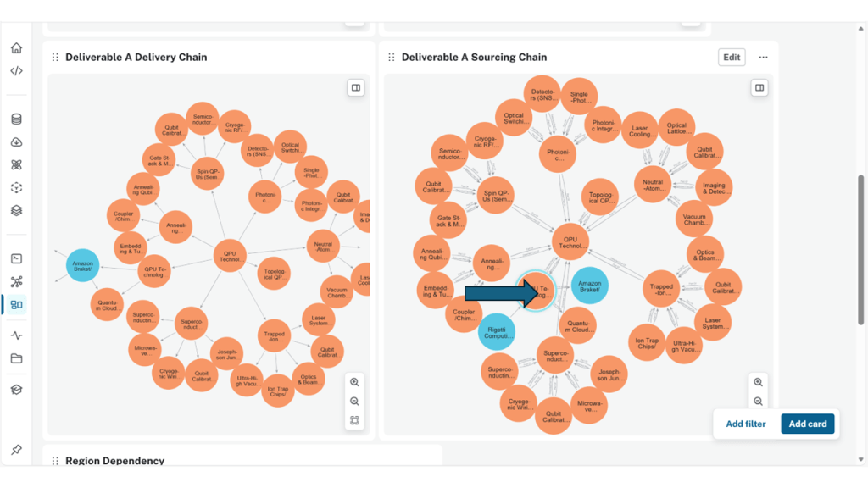Open the terminal console icon in sidebar
868x488 pixels.
tap(16, 258)
